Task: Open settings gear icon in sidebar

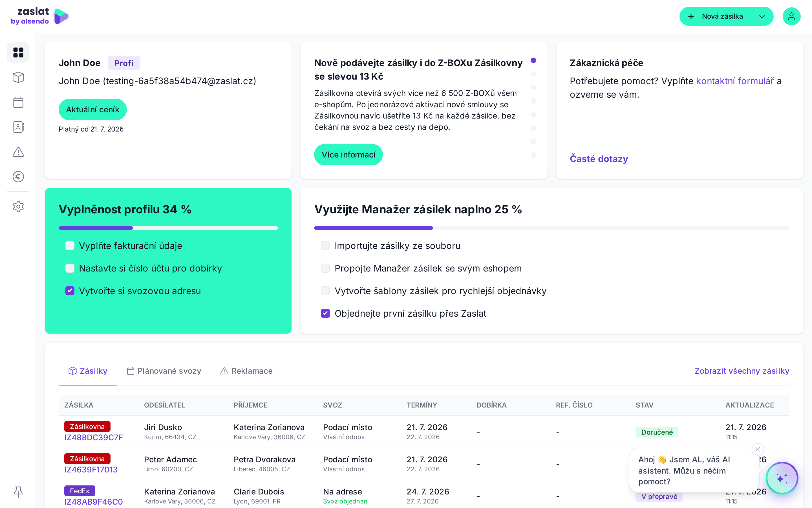Action: coord(18,207)
